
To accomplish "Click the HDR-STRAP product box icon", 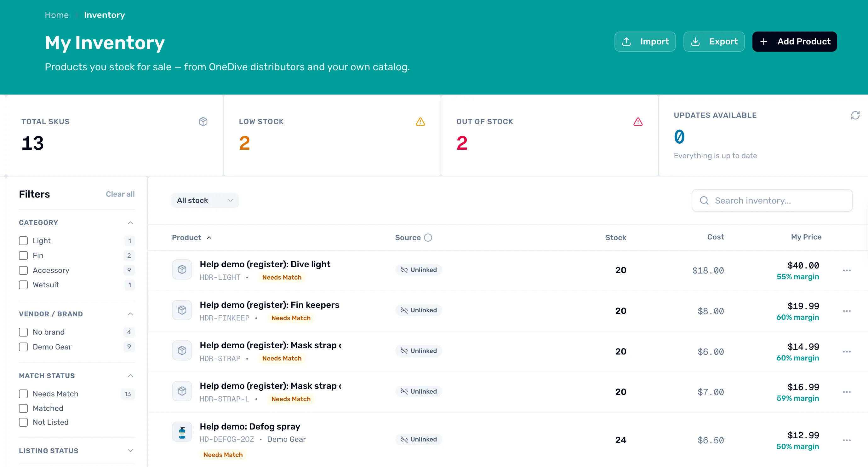I will [182, 351].
